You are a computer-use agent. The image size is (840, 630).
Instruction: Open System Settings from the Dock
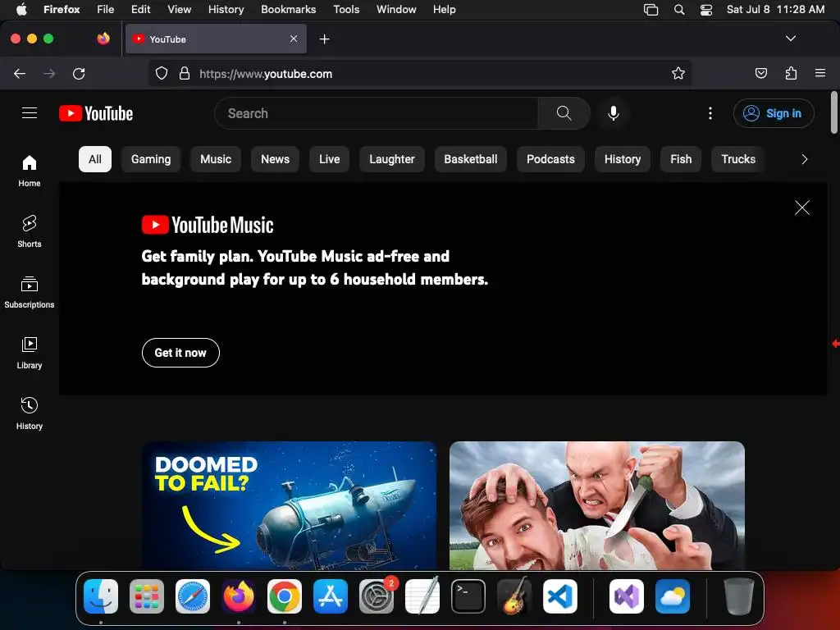tap(376, 596)
